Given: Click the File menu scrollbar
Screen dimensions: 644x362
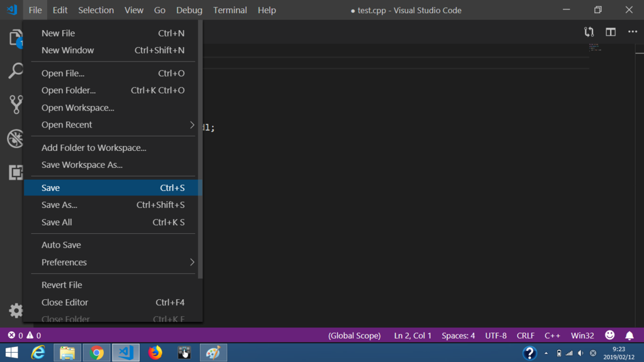Looking at the screenshot, I should pyautogui.click(x=201, y=150).
